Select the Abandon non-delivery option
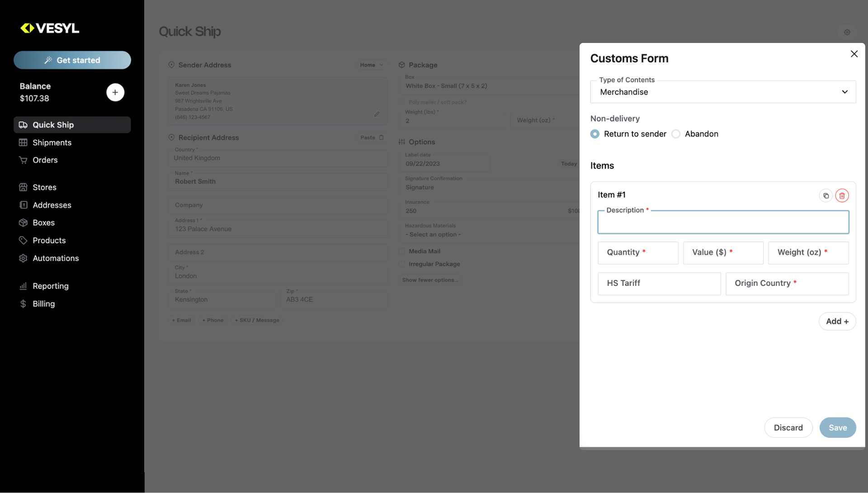The width and height of the screenshot is (868, 493). click(676, 134)
